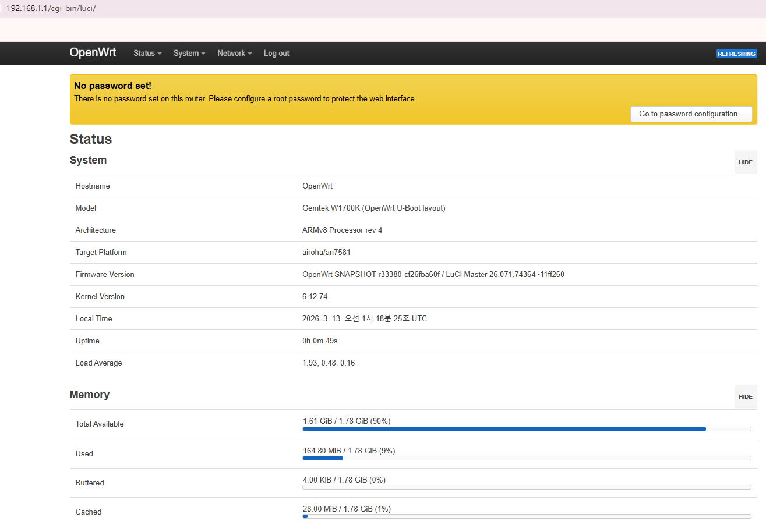The height and width of the screenshot is (532, 766).
Task: Select the ARMv8 Processor rev 4 value
Action: [343, 230]
